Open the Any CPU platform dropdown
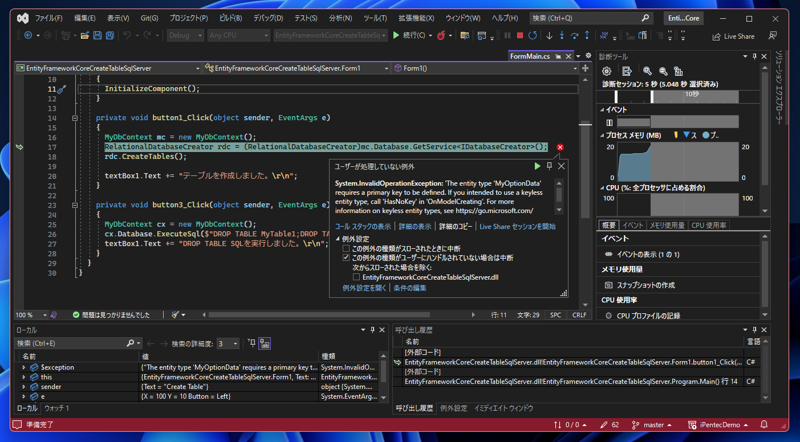The image size is (800, 442). 238,36
